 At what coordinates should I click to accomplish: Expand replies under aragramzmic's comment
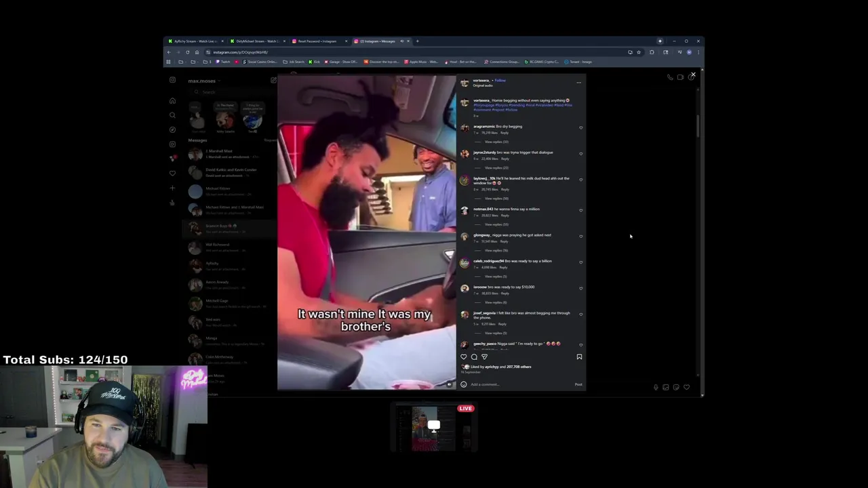coord(496,142)
